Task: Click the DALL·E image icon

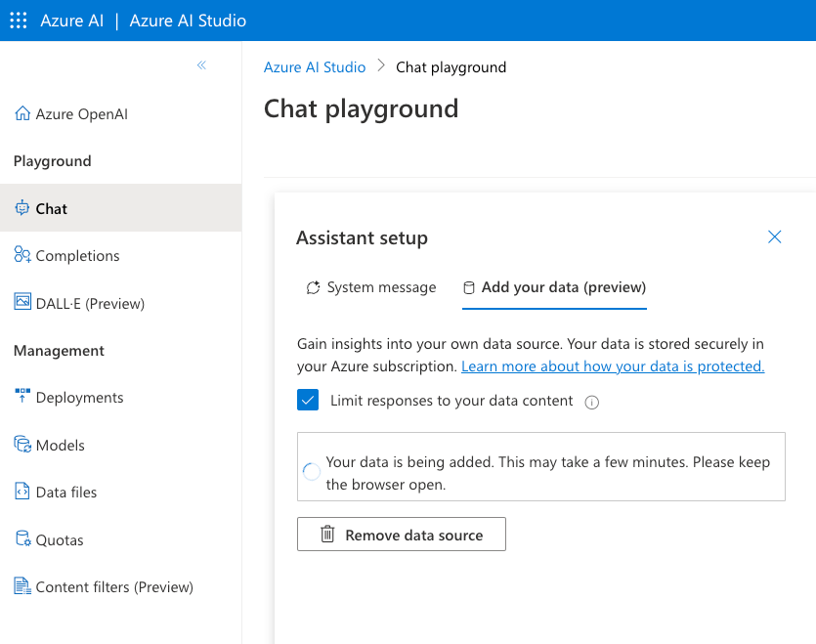Action: coord(22,303)
